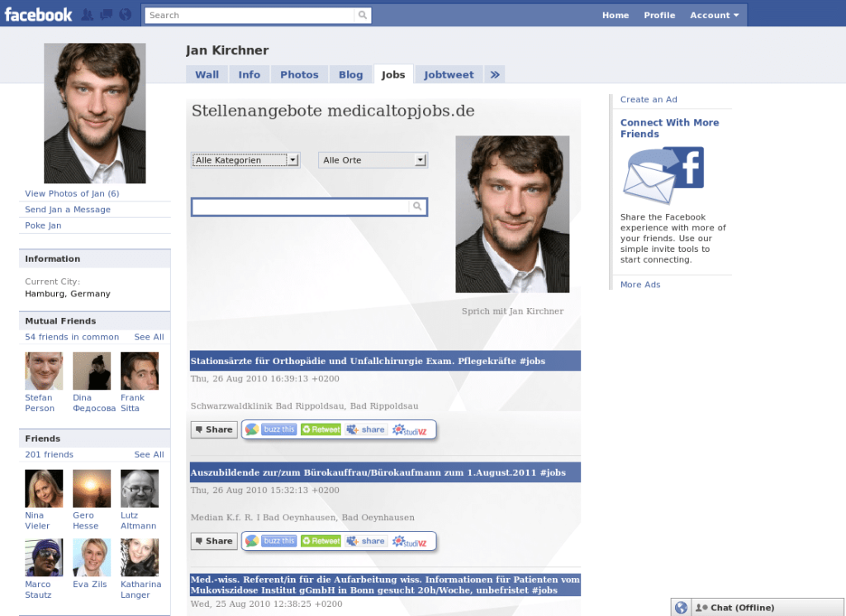Open Gero Hesse's friend thumbnail

pyautogui.click(x=92, y=489)
